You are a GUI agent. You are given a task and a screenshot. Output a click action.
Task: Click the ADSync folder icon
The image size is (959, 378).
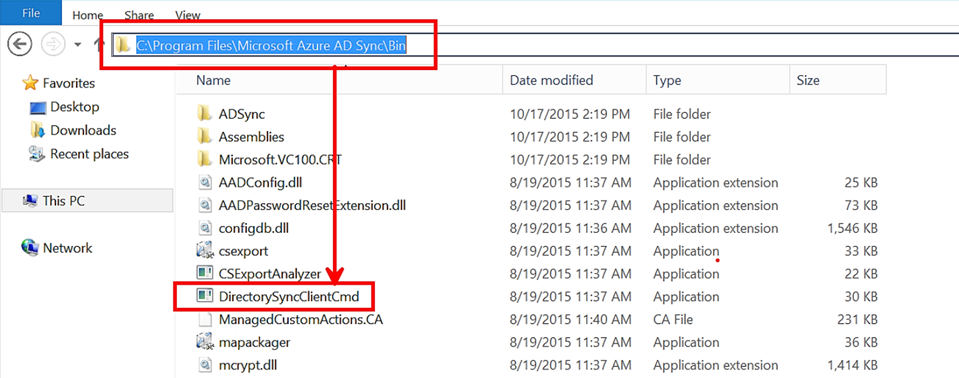(x=204, y=114)
